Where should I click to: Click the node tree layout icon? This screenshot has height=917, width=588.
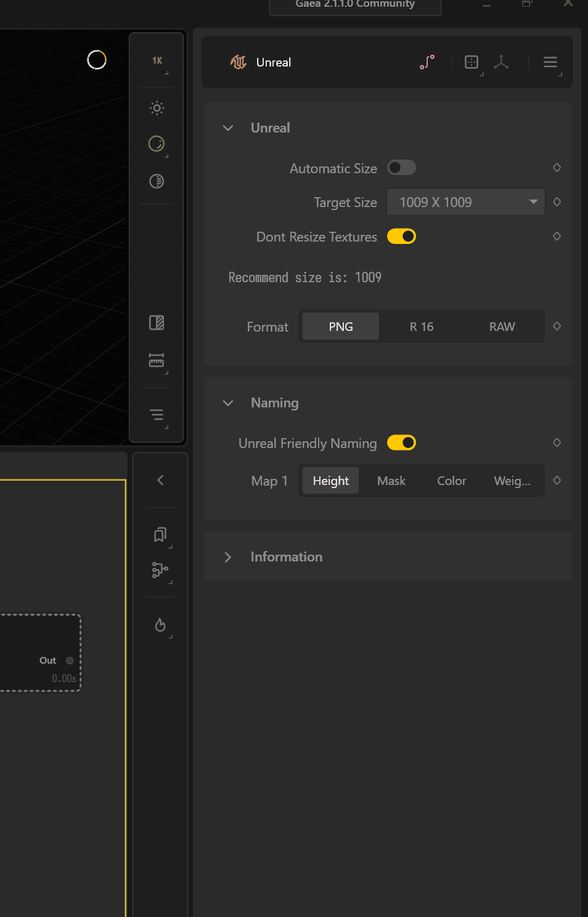click(x=160, y=570)
